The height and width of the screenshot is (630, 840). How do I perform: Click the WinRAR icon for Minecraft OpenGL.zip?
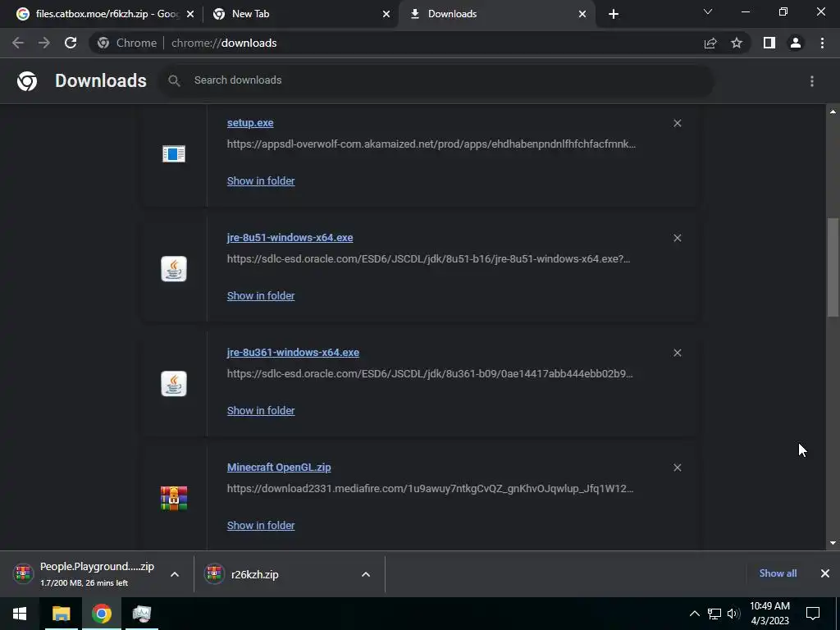coord(174,498)
